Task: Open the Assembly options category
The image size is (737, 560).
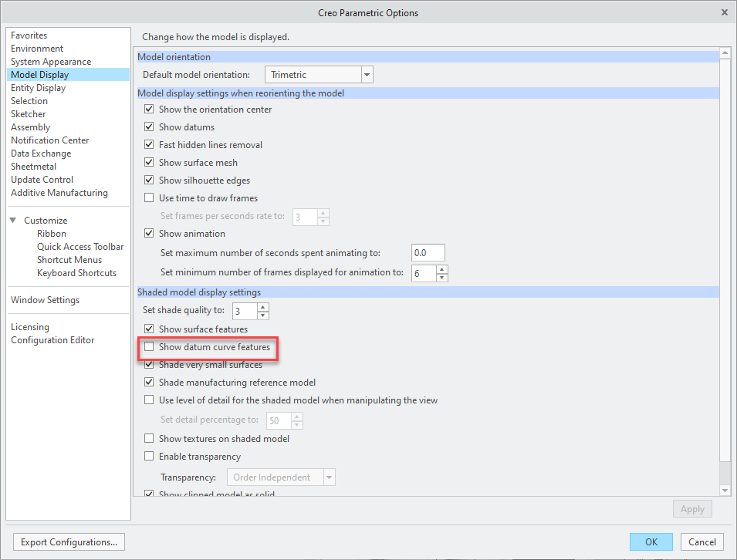Action: coord(30,127)
